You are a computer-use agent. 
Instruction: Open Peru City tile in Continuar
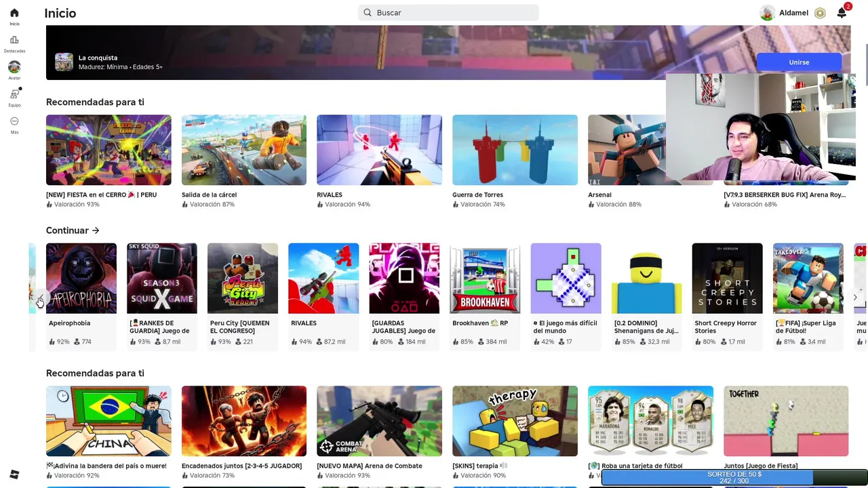click(x=243, y=279)
